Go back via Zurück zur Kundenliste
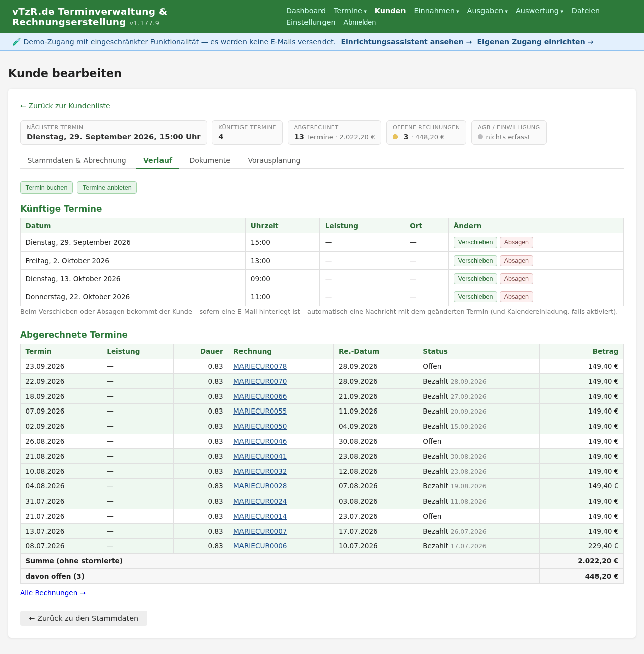The height and width of the screenshot is (654, 644). click(65, 106)
